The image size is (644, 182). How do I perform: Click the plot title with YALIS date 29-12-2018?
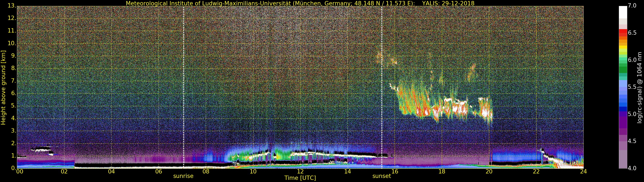pos(300,3)
